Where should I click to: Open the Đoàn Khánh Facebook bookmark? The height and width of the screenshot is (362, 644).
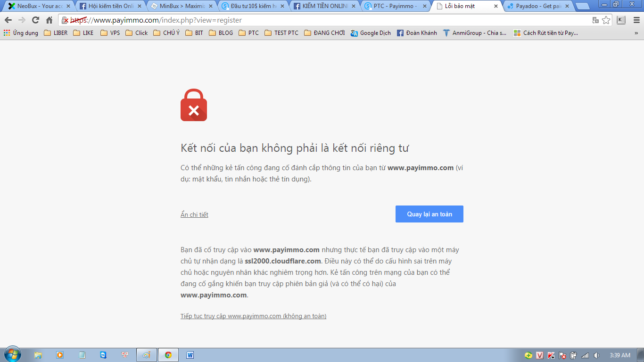pos(417,33)
